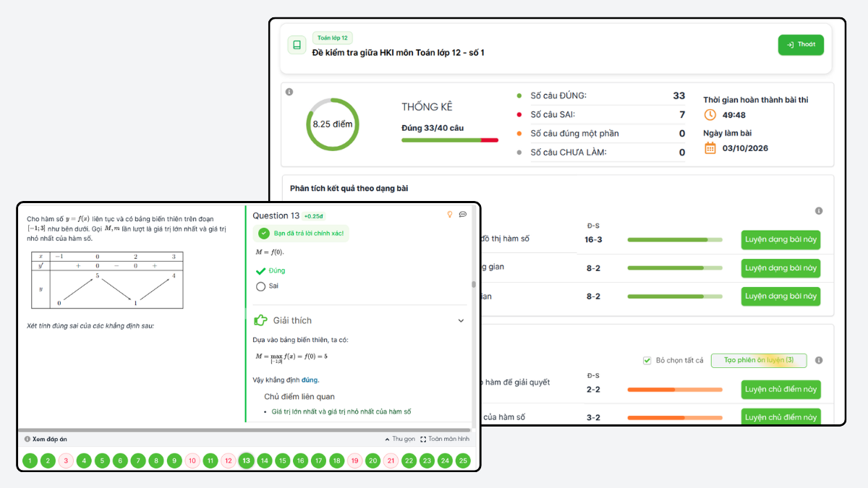Collapse the Giải thích section with its chevron
The width and height of the screenshot is (868, 488).
point(461,320)
